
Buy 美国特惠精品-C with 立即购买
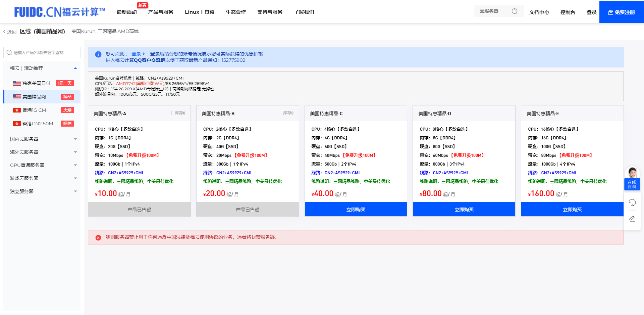click(x=356, y=209)
